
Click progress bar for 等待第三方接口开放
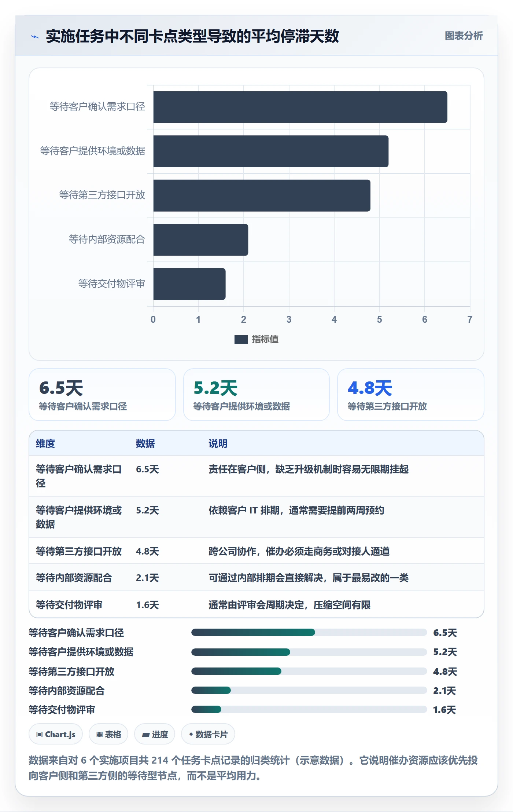click(x=309, y=671)
